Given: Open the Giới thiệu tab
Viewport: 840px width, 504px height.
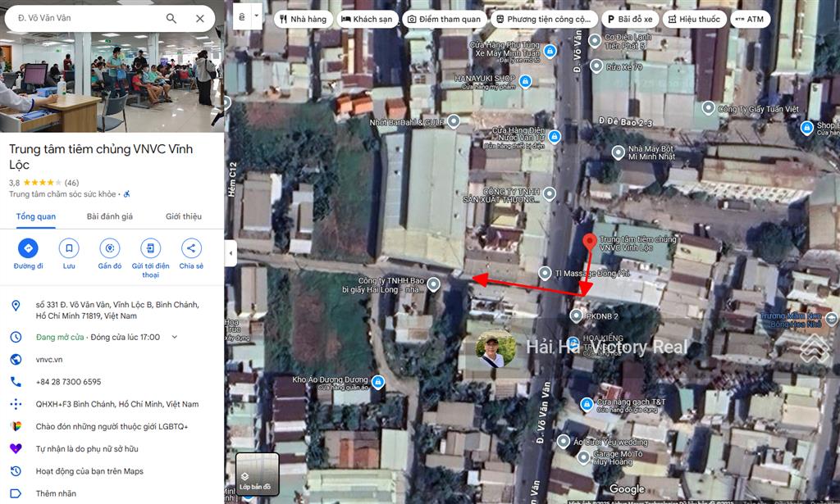Looking at the screenshot, I should click(184, 216).
